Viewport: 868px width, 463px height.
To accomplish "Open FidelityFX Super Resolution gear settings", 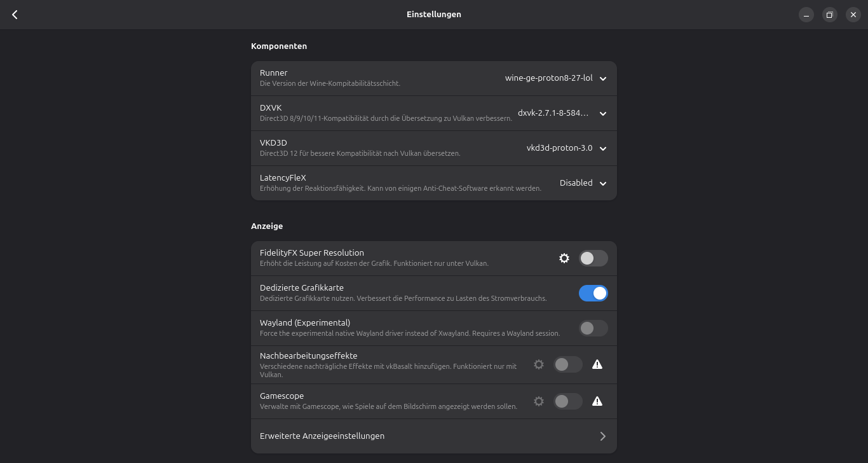I will point(564,258).
